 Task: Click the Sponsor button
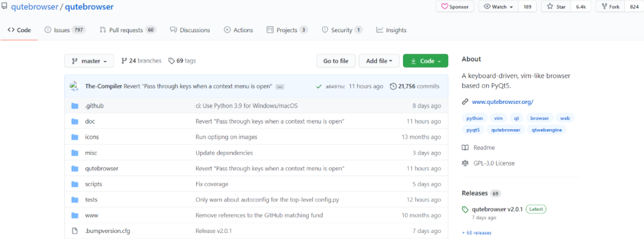[454, 7]
